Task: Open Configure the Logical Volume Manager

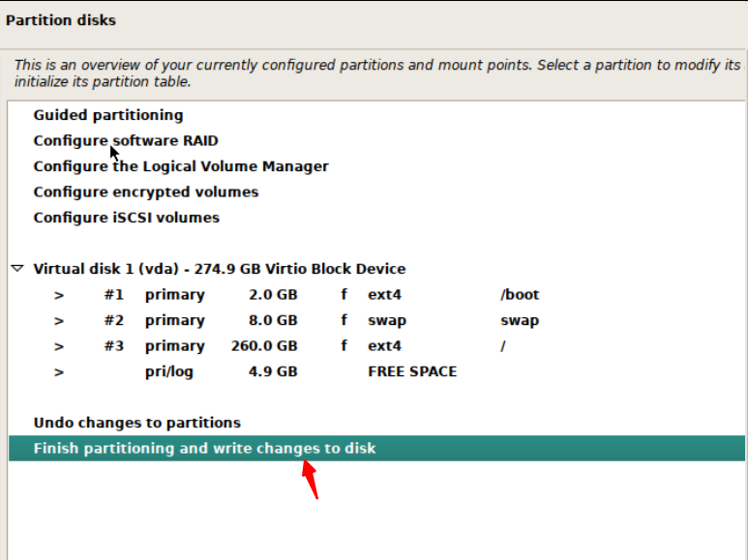Action: point(181,166)
